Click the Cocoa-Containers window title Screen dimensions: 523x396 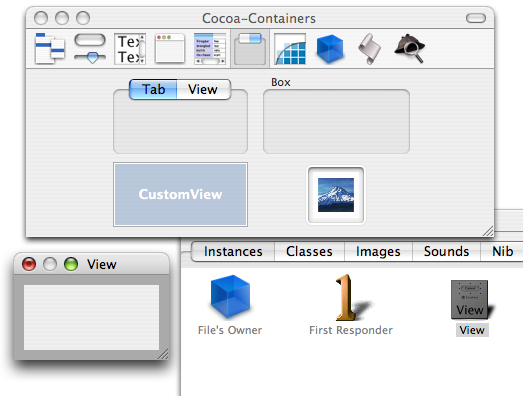click(x=259, y=18)
